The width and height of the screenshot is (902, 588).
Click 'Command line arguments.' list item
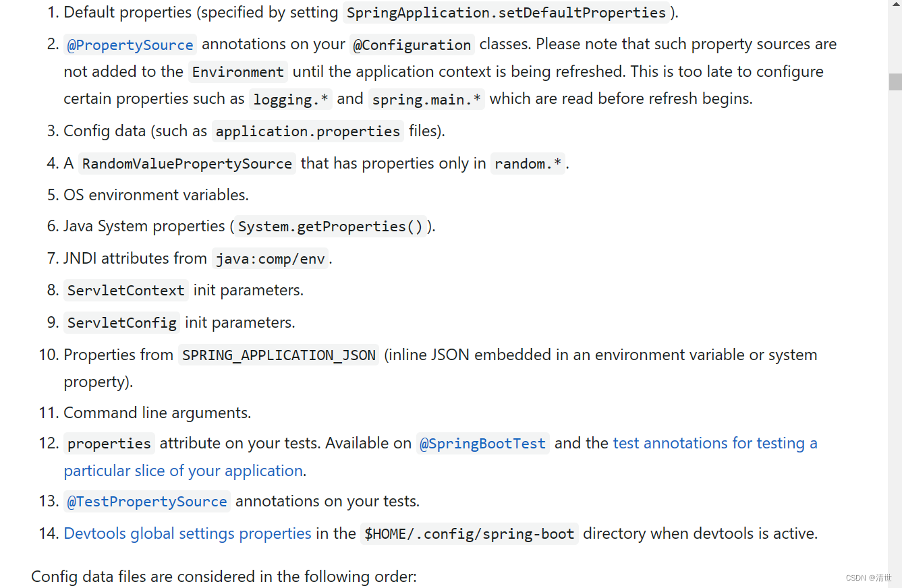tap(157, 413)
